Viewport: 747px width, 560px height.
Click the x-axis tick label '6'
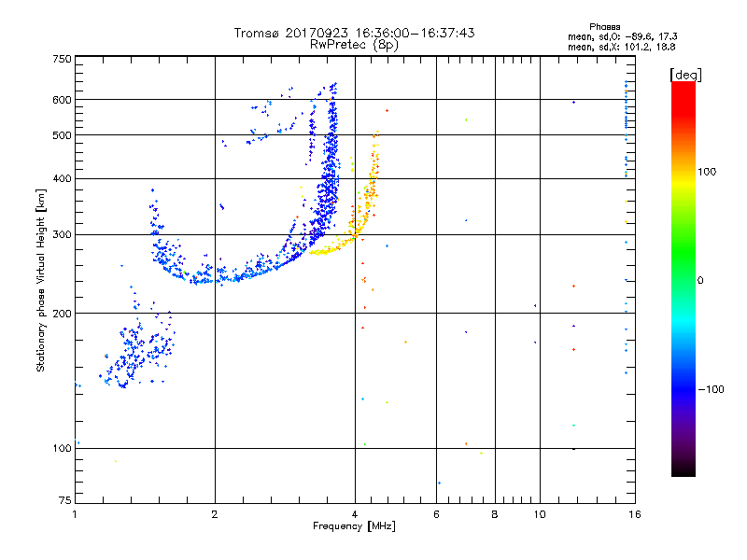pyautogui.click(x=436, y=514)
